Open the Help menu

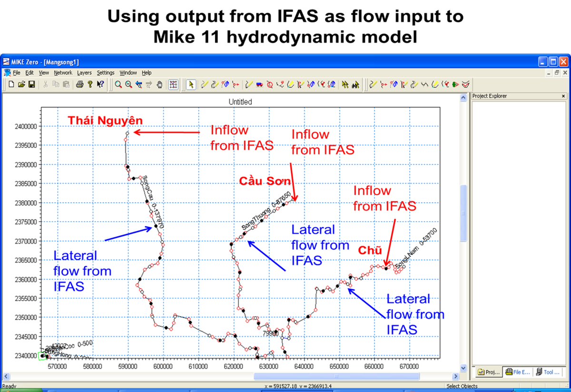[147, 73]
